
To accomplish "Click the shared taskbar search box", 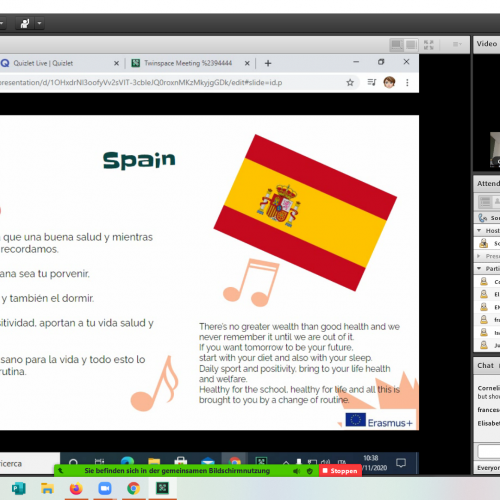I will click(29, 463).
